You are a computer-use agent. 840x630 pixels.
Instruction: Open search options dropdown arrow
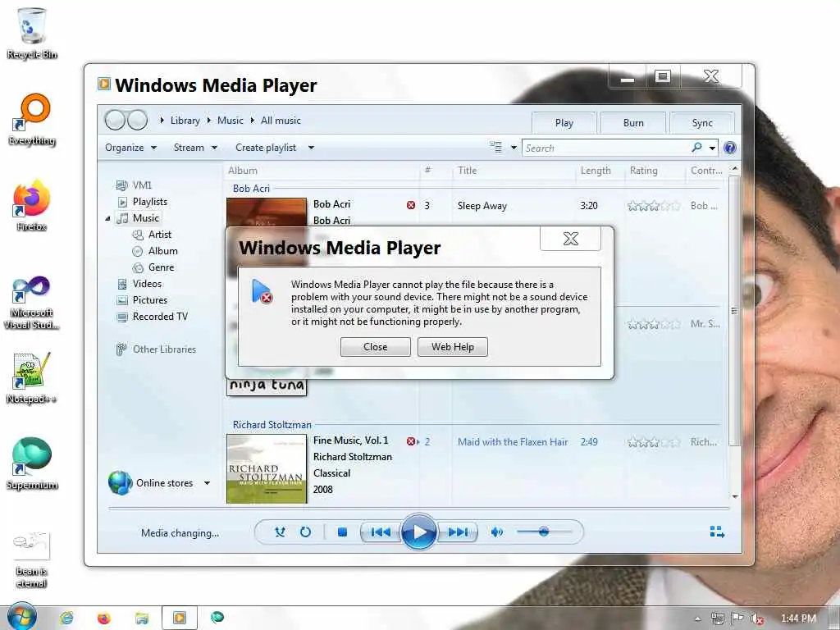pos(712,148)
